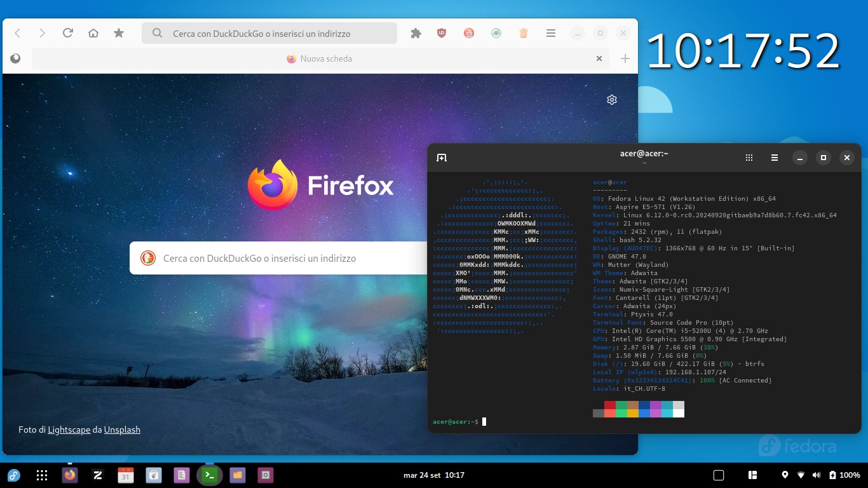Open the Unsplash link
Viewport: 868px width, 488px height.
(122, 430)
